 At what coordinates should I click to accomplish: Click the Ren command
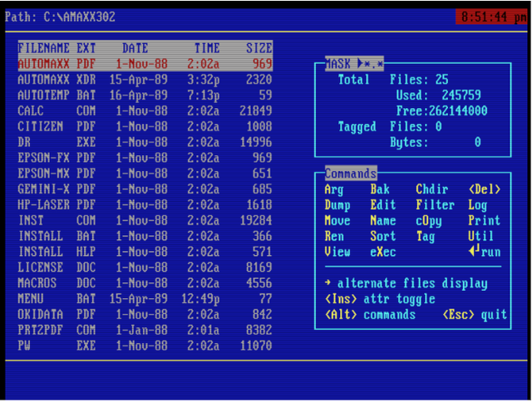point(334,236)
